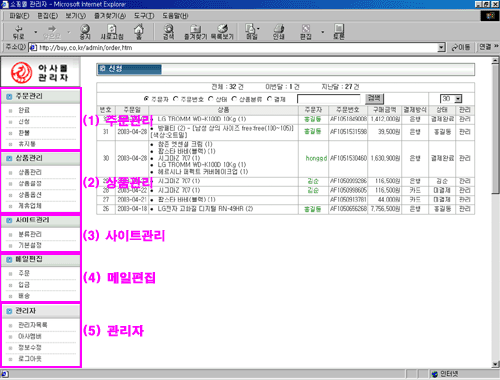Open the 분류관리 link in the sidebar

point(30,234)
